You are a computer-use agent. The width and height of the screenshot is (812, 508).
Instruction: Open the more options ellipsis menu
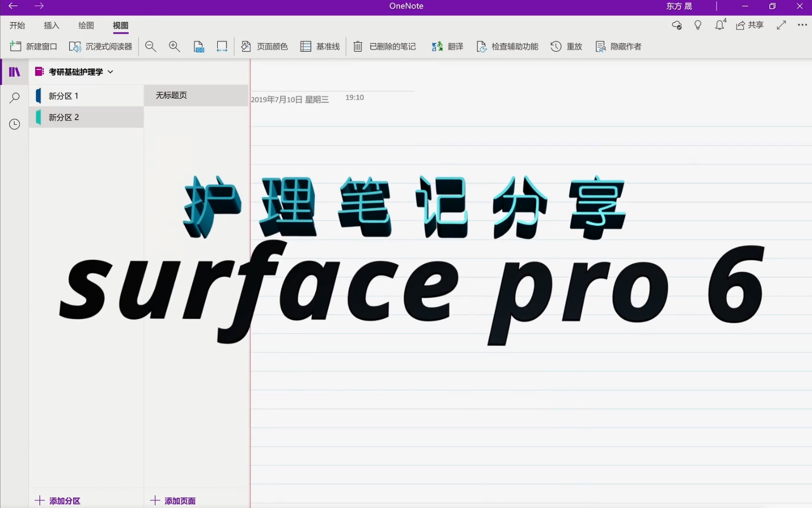tap(802, 25)
